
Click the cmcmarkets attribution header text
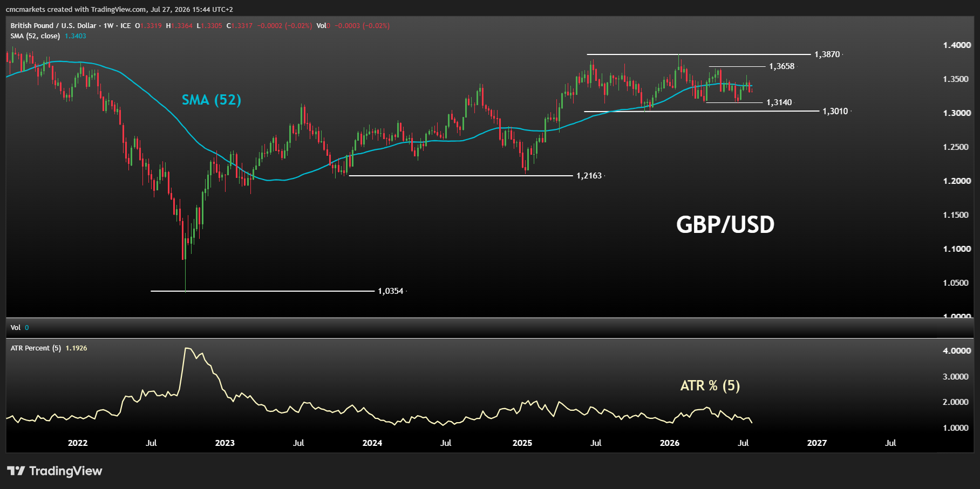(x=120, y=10)
